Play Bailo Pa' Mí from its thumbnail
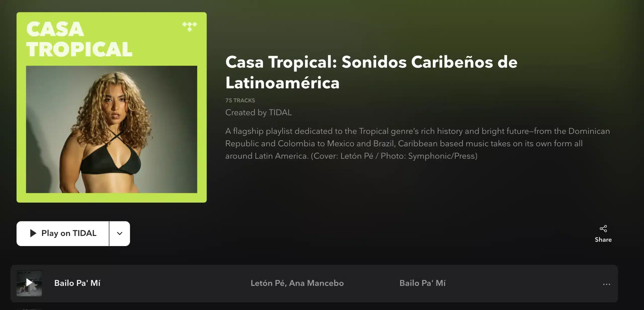 [x=29, y=283]
